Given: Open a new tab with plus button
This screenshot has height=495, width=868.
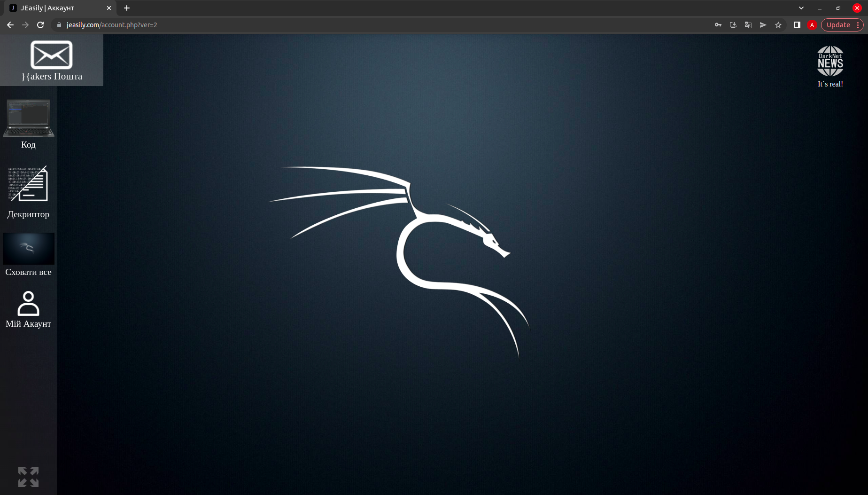Looking at the screenshot, I should pos(127,8).
